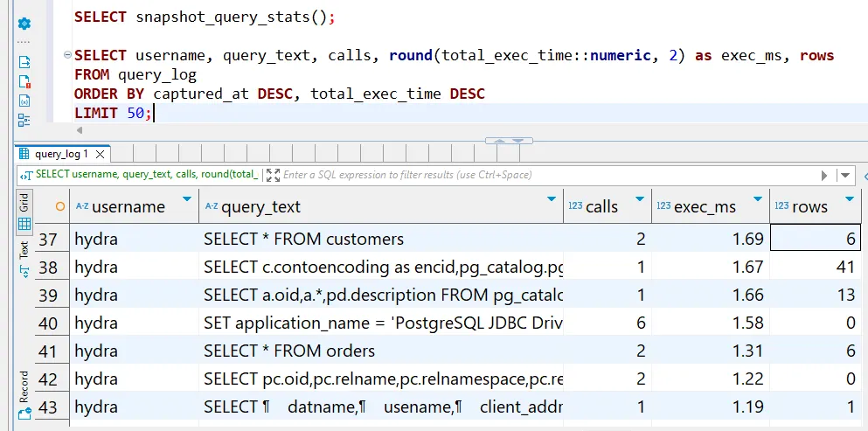Click the panel toggle arrow after filter dropdown

click(x=865, y=177)
